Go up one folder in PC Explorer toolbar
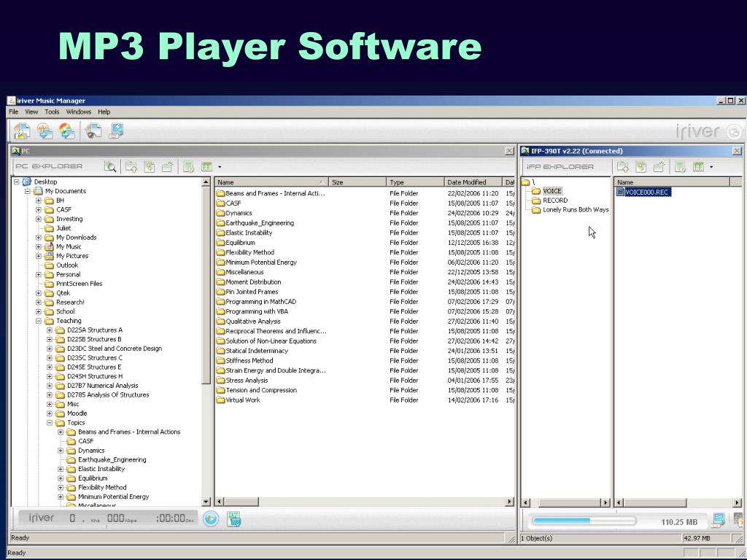This screenshot has width=747, height=560. coord(131,167)
